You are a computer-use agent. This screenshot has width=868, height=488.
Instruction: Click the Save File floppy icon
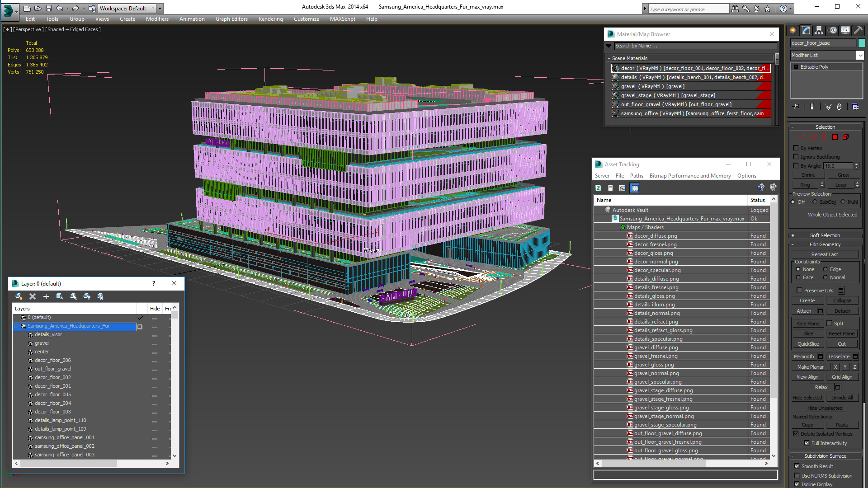tap(49, 8)
